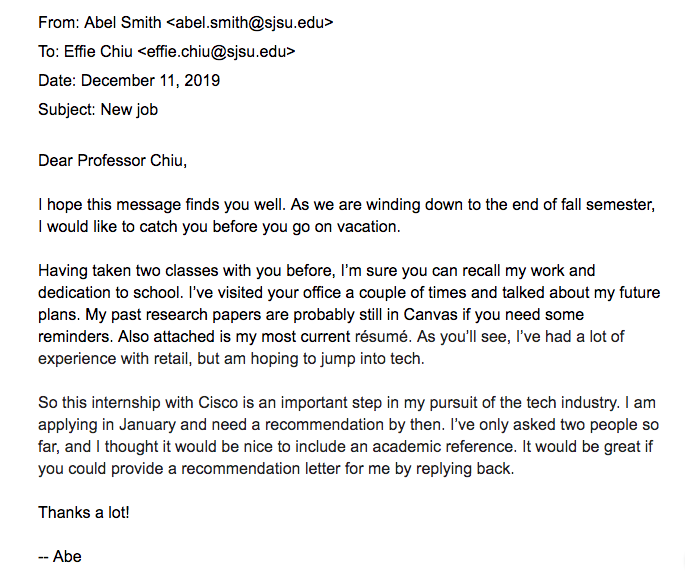This screenshot has width=685, height=572.
Task: Click the word Canvas in second paragraph
Action: pos(431,315)
